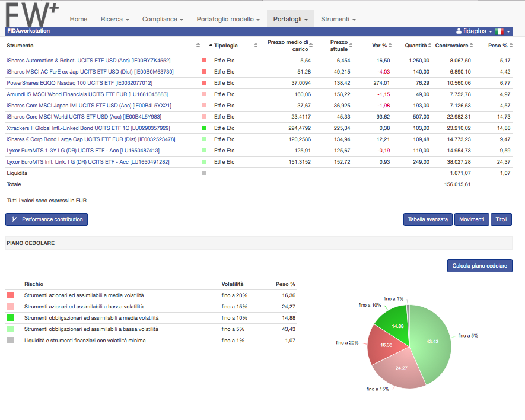This screenshot has height=420, width=525.
Task: Open the Tabella avanzata view
Action: click(x=428, y=219)
